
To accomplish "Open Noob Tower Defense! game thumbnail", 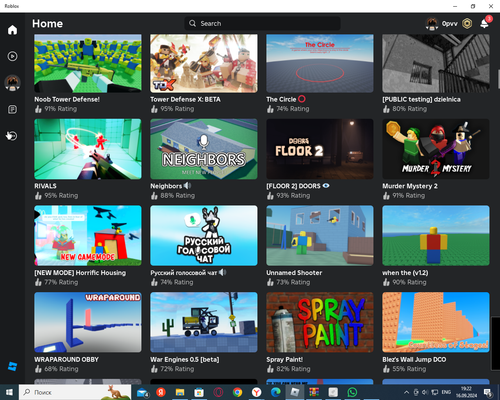I will click(x=88, y=63).
